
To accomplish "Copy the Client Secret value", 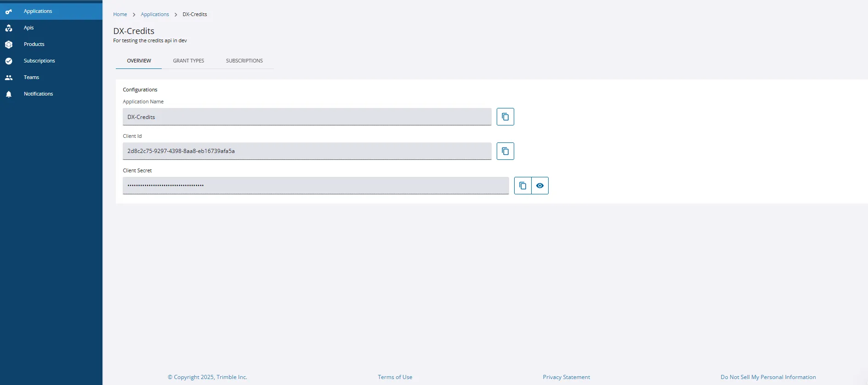I will (x=522, y=186).
